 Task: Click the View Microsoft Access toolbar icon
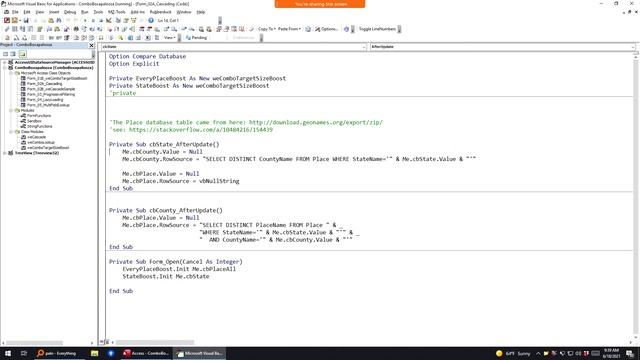pos(7,20)
